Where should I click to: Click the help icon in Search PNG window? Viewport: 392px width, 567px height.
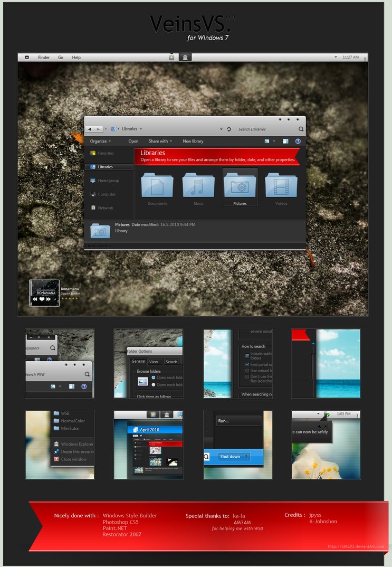click(84, 386)
